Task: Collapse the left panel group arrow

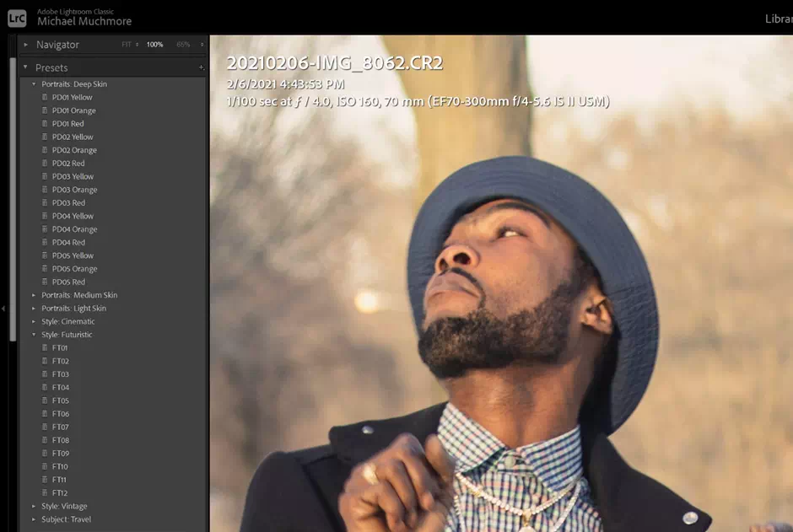Action: 3,309
